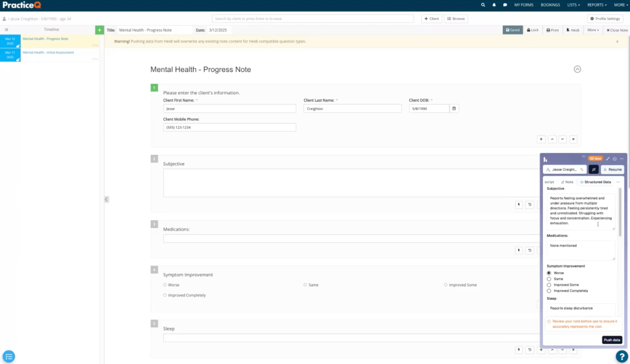This screenshot has width=630, height=364.
Task: Open the chat messages icon
Action: [x=505, y=5]
